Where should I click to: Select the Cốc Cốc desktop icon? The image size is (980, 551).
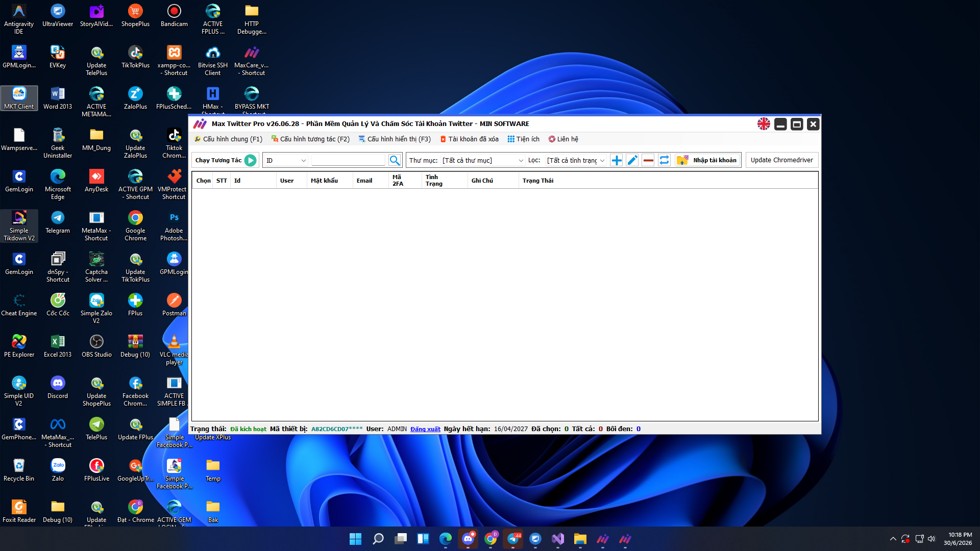(58, 305)
